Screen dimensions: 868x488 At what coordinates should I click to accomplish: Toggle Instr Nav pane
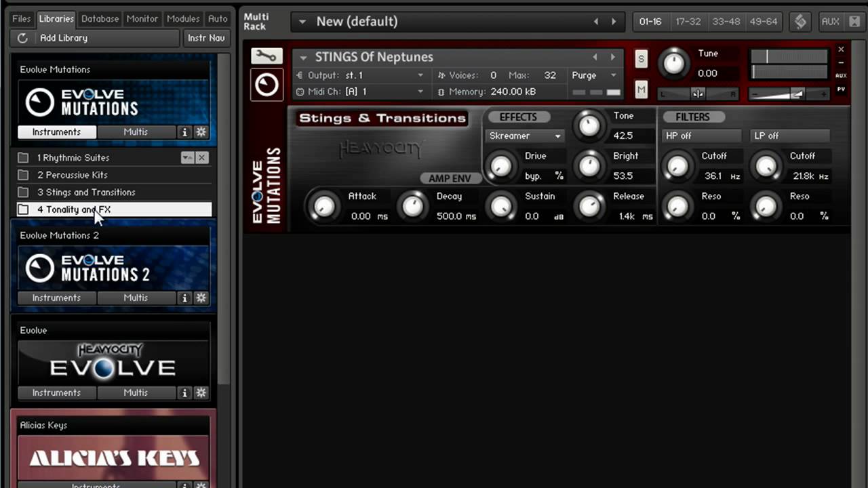coord(206,38)
